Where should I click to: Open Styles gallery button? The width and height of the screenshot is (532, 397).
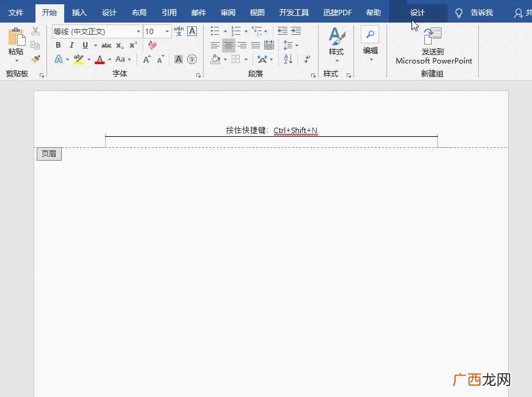[336, 44]
